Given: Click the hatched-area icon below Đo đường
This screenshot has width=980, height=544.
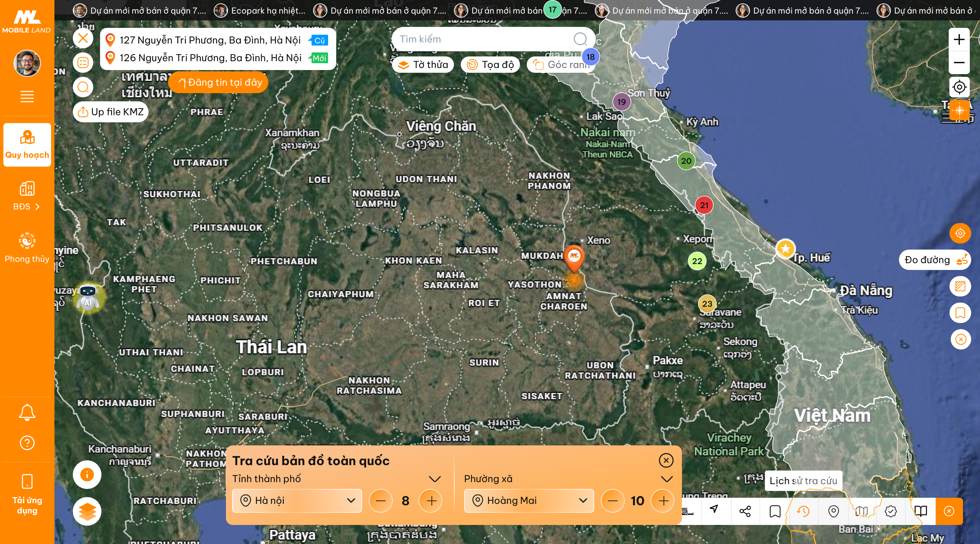Looking at the screenshot, I should tap(960, 286).
